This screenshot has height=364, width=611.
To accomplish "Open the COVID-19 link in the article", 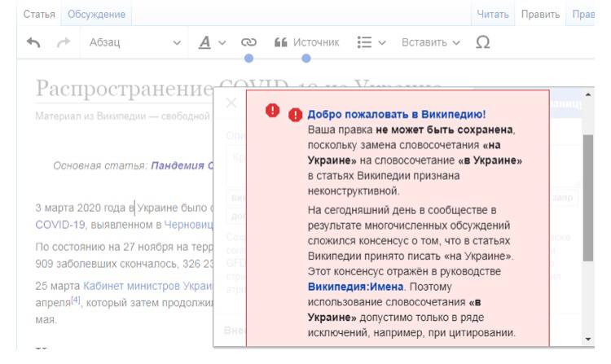I will coord(60,225).
